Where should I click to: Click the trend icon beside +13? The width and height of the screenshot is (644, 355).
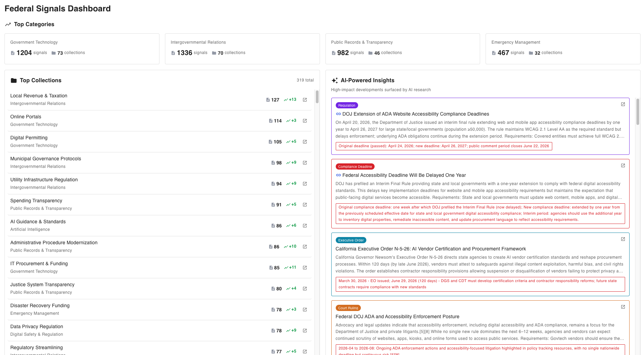click(x=286, y=100)
